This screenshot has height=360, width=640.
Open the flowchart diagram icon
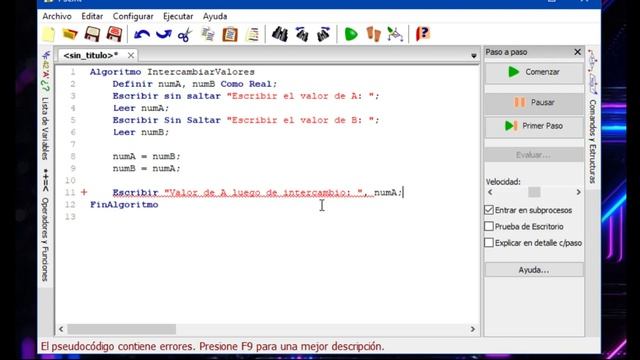pyautogui.click(x=395, y=34)
